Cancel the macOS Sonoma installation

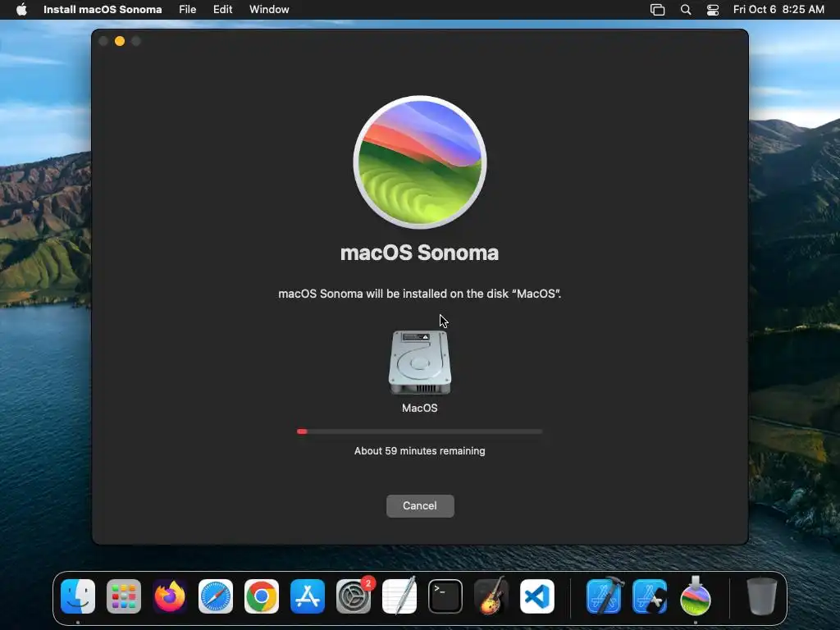(x=420, y=505)
